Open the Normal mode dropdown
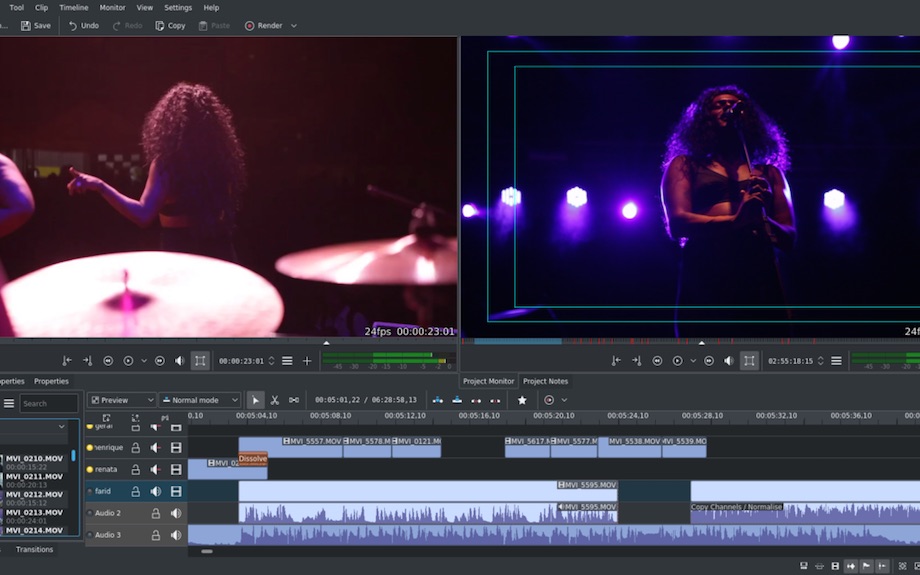 [199, 400]
